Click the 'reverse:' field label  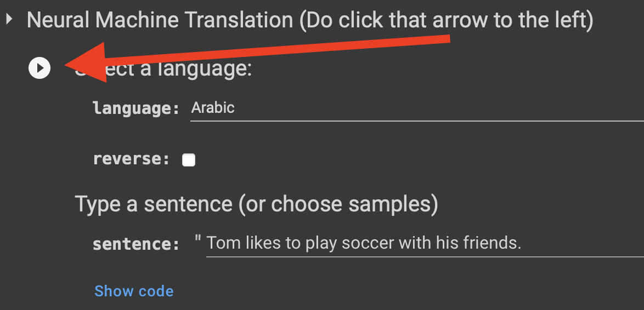coord(132,159)
